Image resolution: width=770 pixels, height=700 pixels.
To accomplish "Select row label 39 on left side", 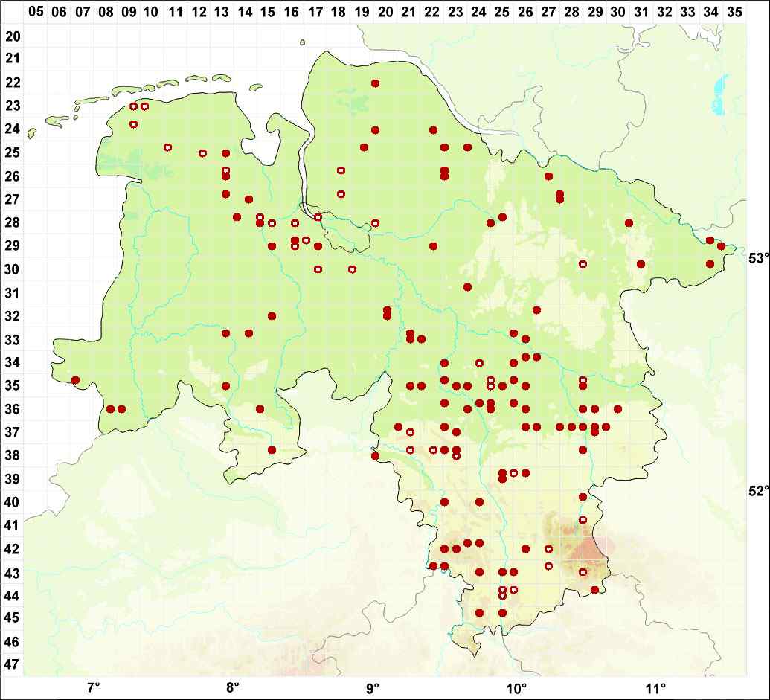I will click(x=13, y=478).
